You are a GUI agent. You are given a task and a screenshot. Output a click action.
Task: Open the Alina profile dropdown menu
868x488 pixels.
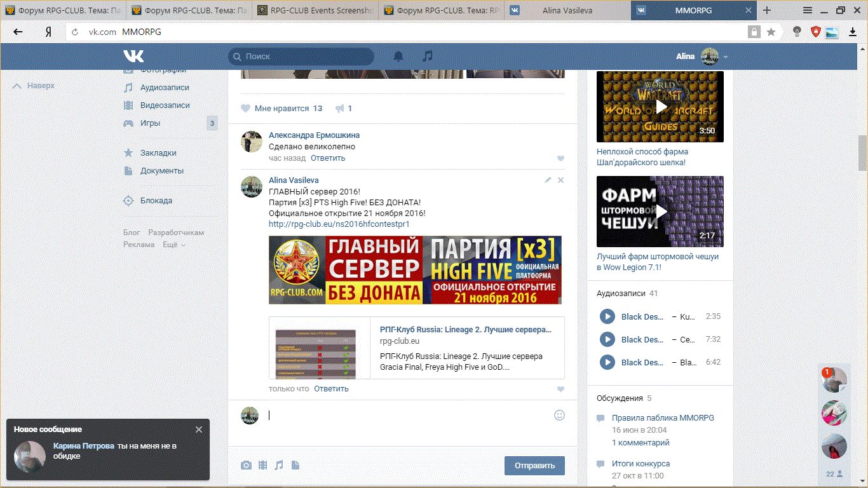(x=702, y=57)
